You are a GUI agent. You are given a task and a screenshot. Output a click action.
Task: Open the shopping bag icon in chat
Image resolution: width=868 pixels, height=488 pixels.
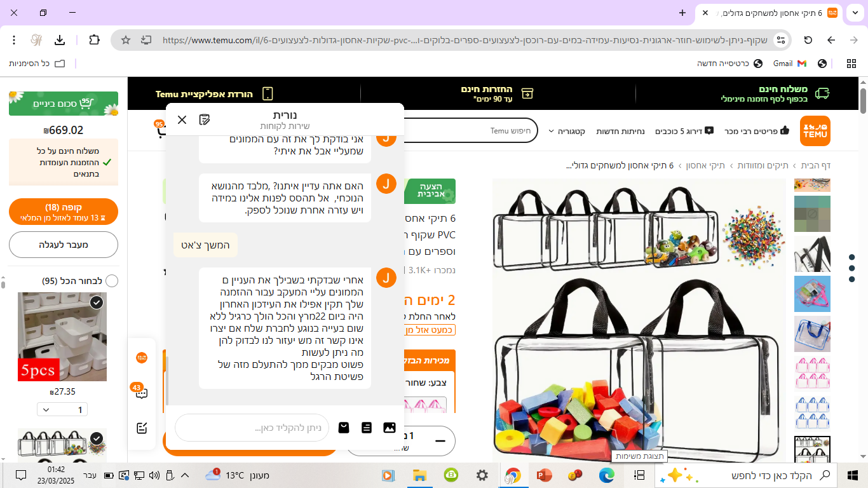pyautogui.click(x=344, y=428)
